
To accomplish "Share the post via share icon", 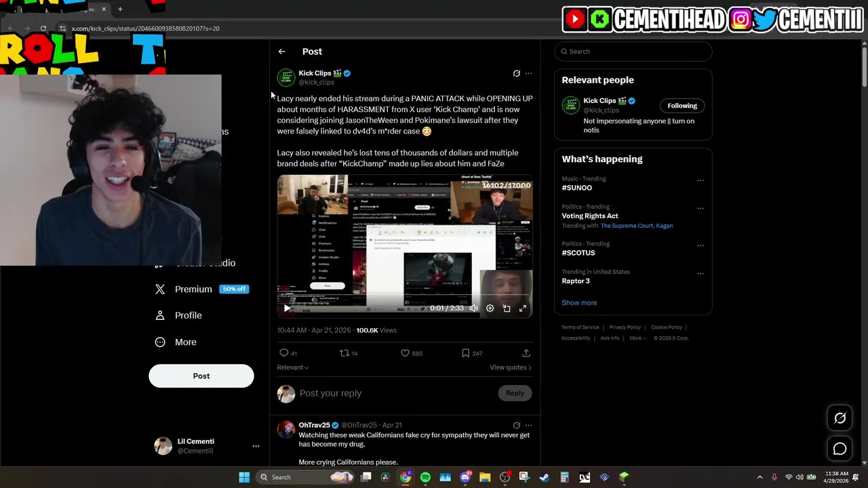I will [526, 353].
